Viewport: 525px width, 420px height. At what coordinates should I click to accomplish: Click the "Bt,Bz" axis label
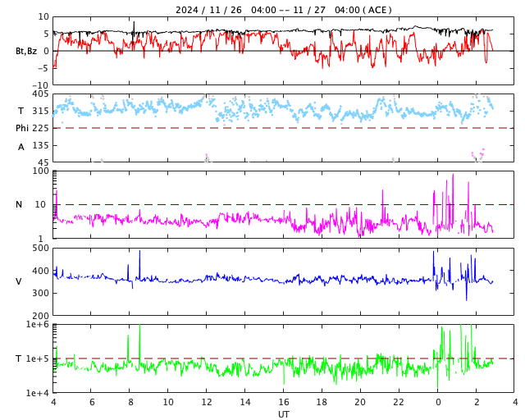pyautogui.click(x=26, y=51)
